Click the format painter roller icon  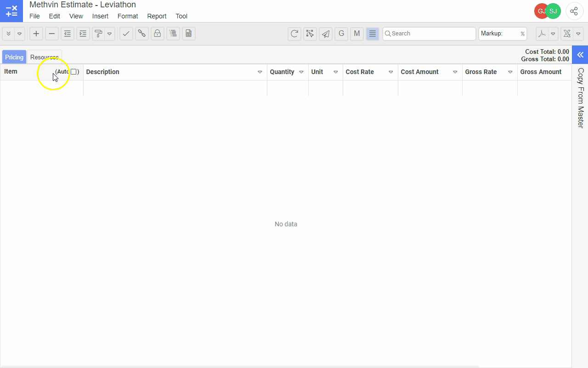point(98,34)
